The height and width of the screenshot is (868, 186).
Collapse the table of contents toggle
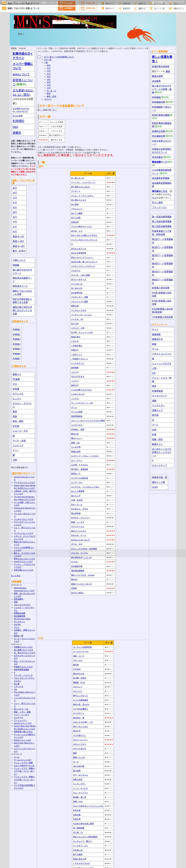coord(39,57)
